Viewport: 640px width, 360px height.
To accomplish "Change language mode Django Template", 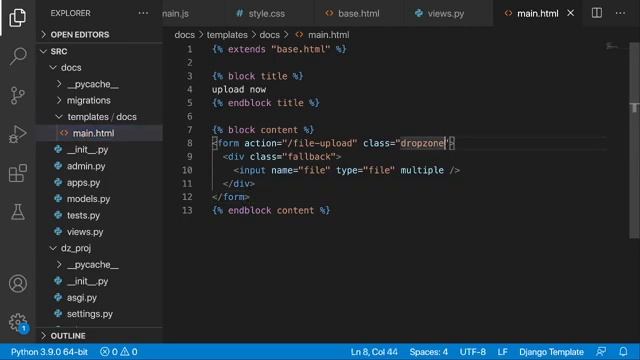I will (551, 351).
